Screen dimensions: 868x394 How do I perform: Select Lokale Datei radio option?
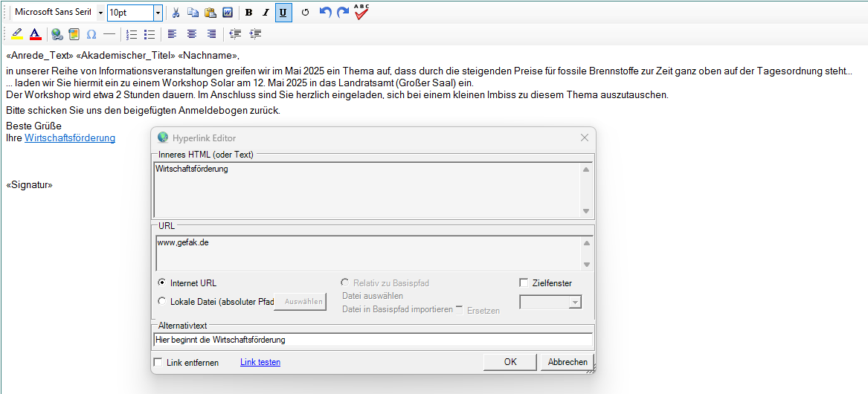tap(161, 302)
